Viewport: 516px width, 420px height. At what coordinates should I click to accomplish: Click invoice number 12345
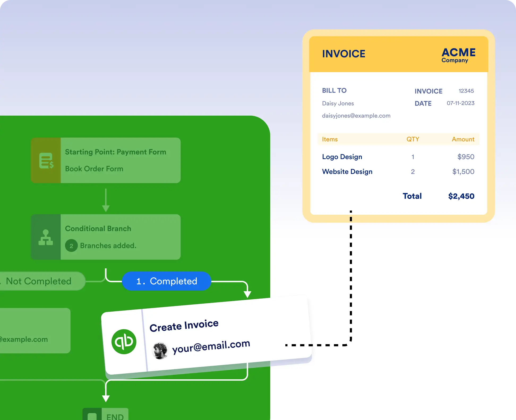point(466,91)
